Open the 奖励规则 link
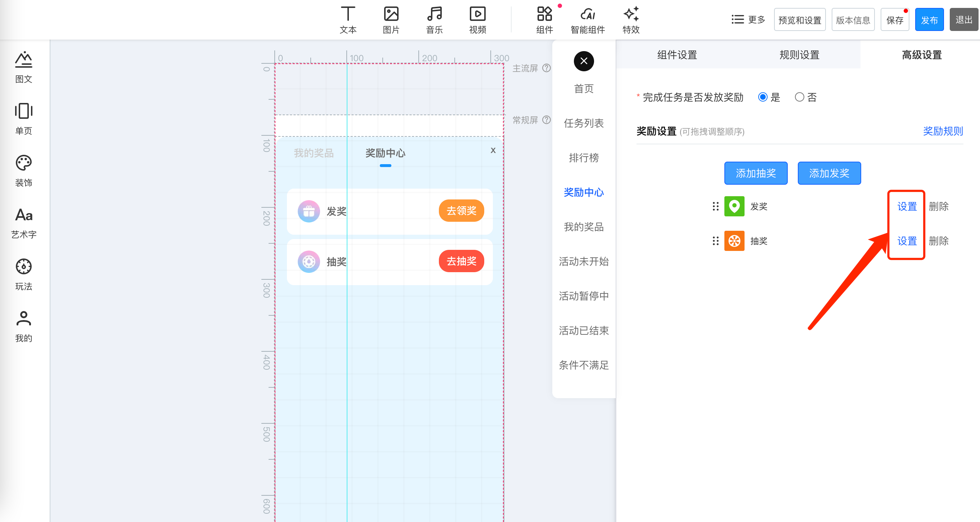This screenshot has width=980, height=522. coord(943,131)
